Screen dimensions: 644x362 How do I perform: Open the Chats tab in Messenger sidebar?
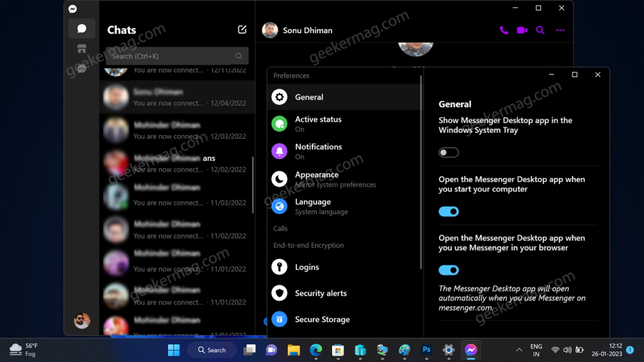pyautogui.click(x=82, y=28)
